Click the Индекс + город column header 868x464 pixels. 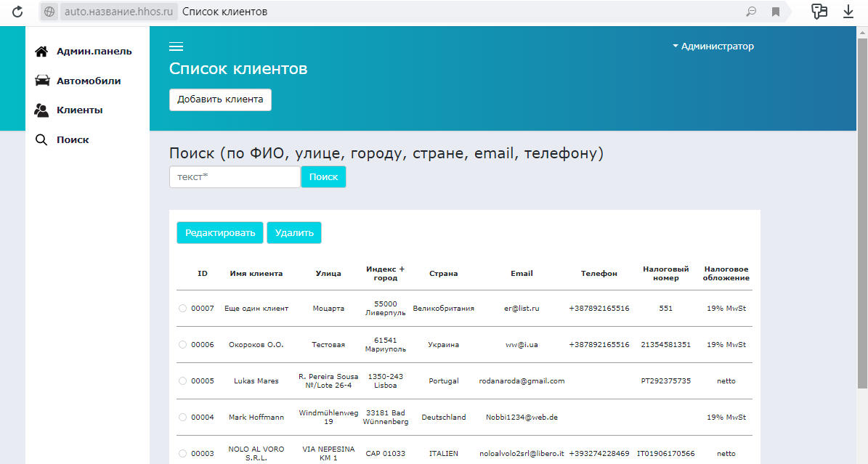pos(385,274)
